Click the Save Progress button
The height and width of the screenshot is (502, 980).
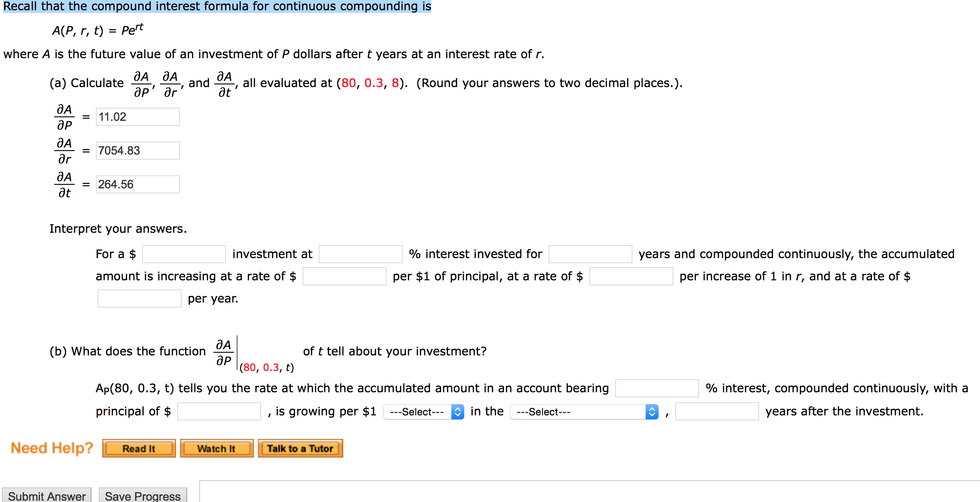click(143, 495)
